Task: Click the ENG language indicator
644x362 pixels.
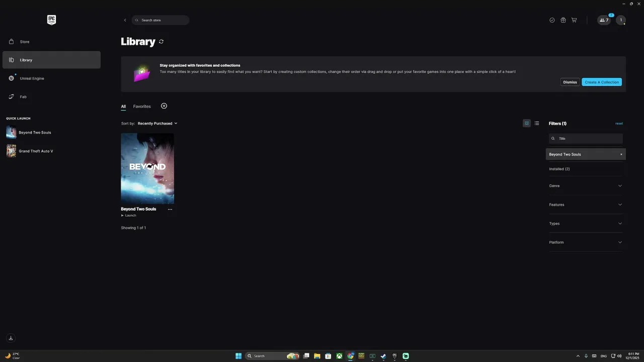Action: 604,356
